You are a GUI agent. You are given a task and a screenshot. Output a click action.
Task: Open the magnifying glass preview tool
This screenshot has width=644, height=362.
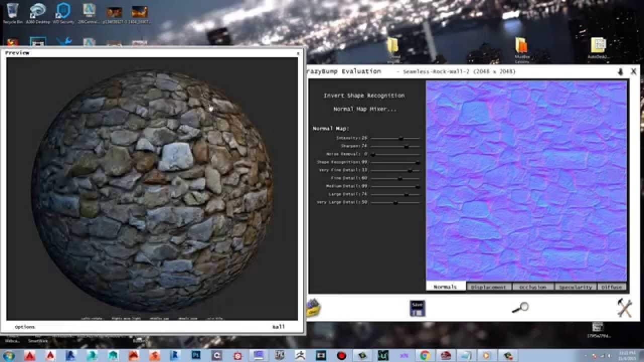(520, 307)
